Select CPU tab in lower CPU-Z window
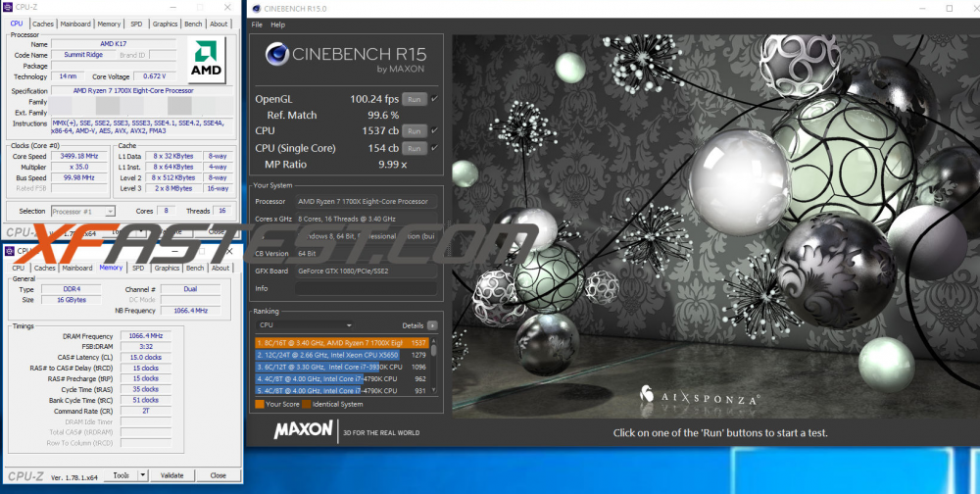980x494 pixels. tap(18, 269)
